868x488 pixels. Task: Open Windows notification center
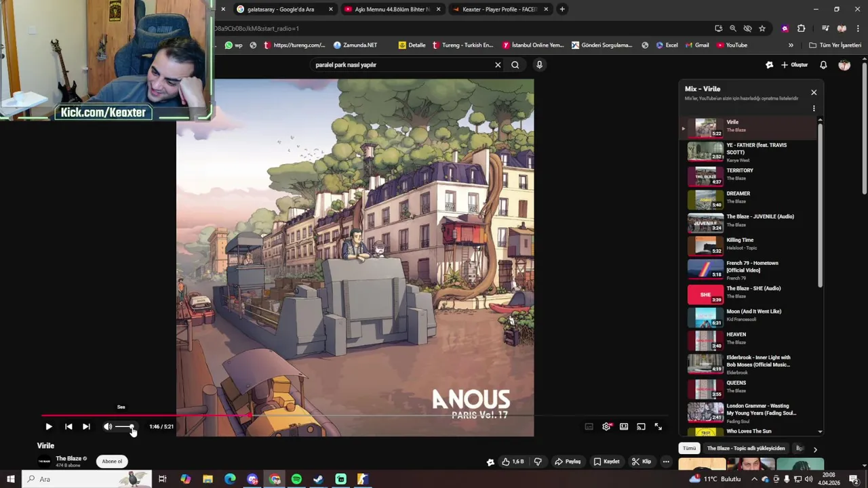click(854, 479)
